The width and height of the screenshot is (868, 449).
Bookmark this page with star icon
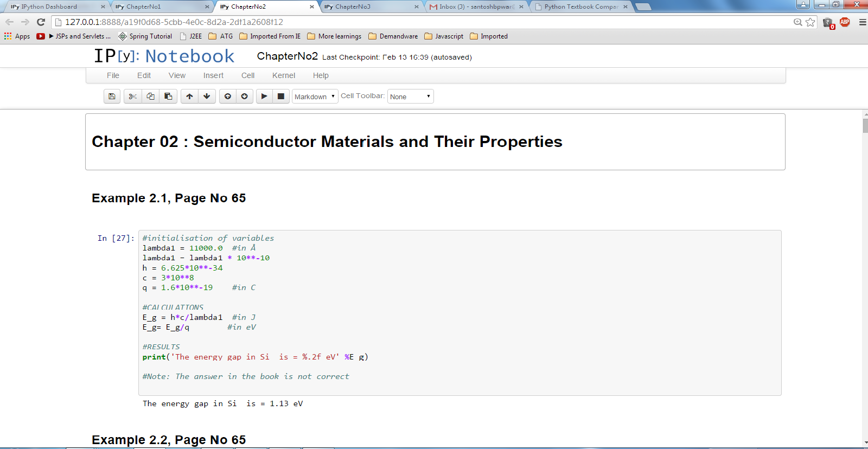pos(810,22)
